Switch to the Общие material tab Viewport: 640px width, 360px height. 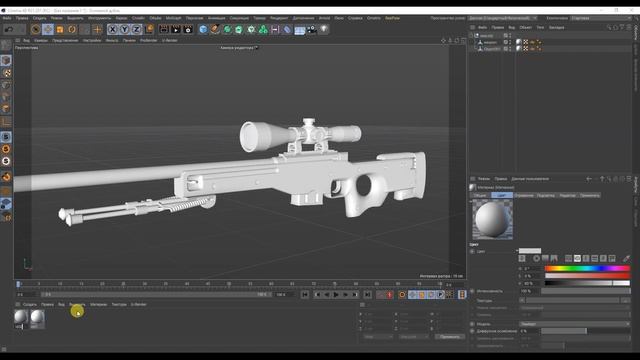(480, 196)
